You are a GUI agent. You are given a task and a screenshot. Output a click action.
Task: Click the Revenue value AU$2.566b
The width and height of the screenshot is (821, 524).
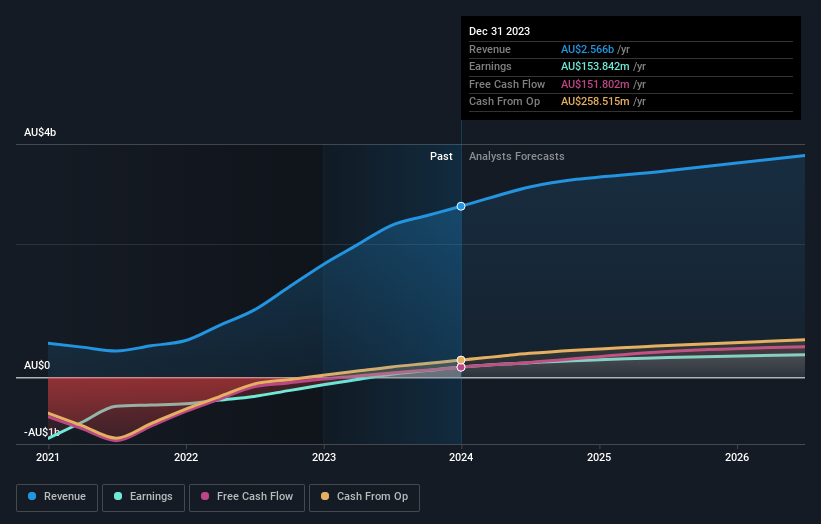[x=587, y=49]
